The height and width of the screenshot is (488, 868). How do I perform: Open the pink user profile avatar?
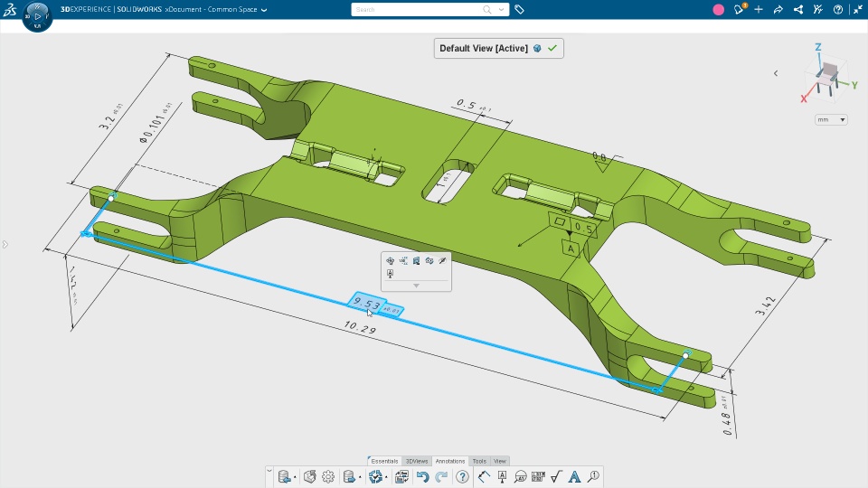click(719, 9)
